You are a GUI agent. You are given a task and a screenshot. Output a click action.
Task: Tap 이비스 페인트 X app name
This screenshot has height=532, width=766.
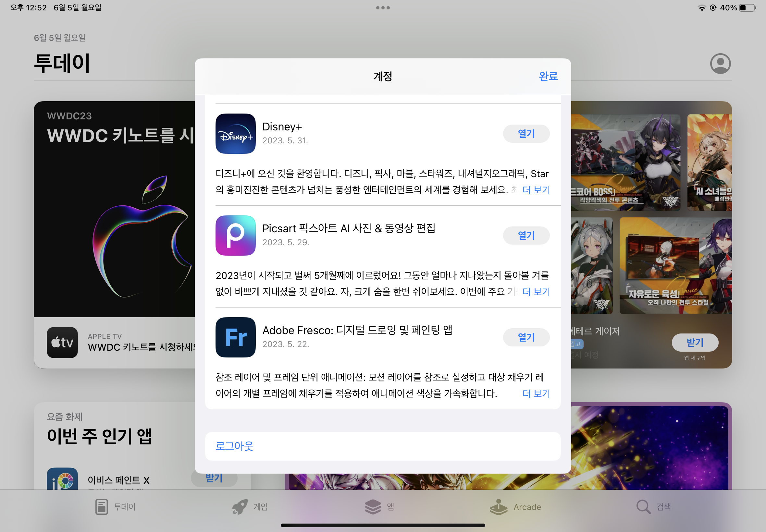(x=119, y=480)
